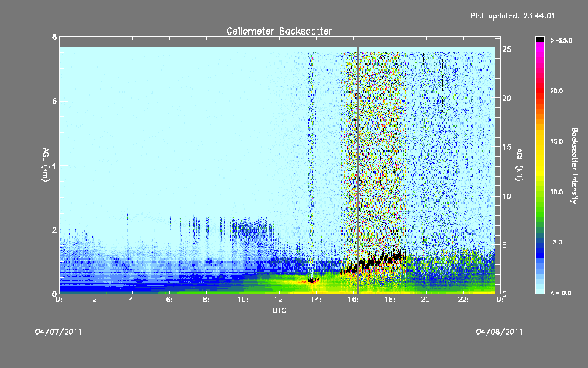Click the red backscatter spot near 14 UTC

(312, 281)
